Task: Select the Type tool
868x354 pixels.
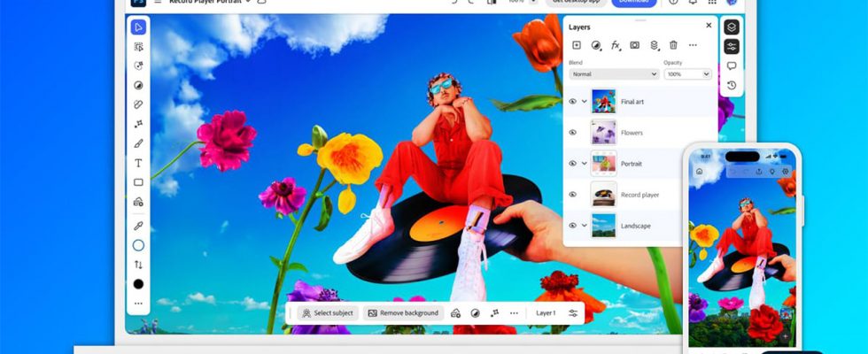Action: pos(138,163)
